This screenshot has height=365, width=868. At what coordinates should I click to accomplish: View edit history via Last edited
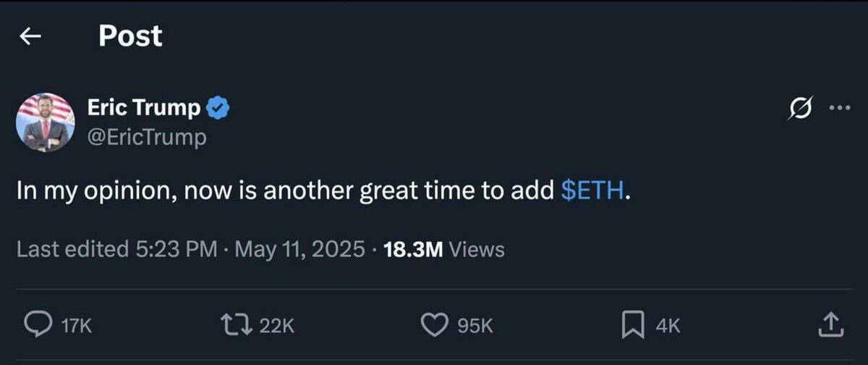point(69,250)
